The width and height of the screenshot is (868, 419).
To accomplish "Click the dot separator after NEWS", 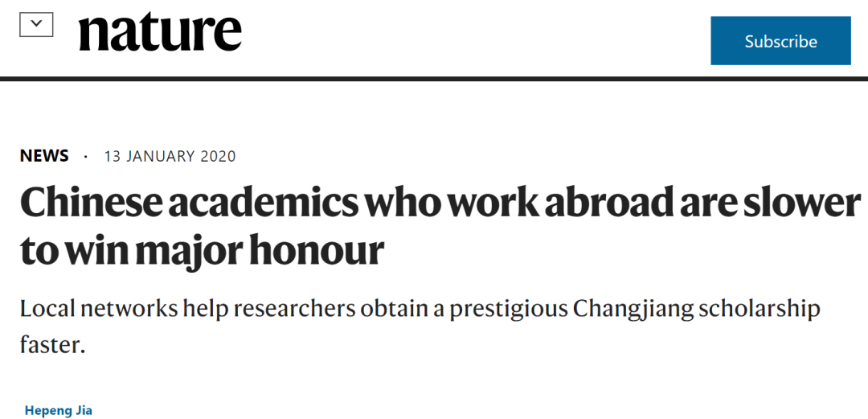I will coord(86,157).
